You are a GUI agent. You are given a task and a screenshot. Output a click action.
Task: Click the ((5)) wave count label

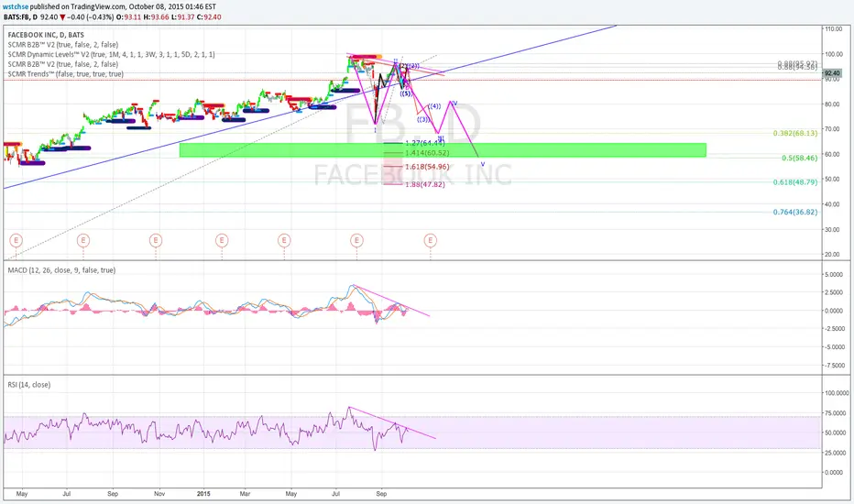(406, 93)
